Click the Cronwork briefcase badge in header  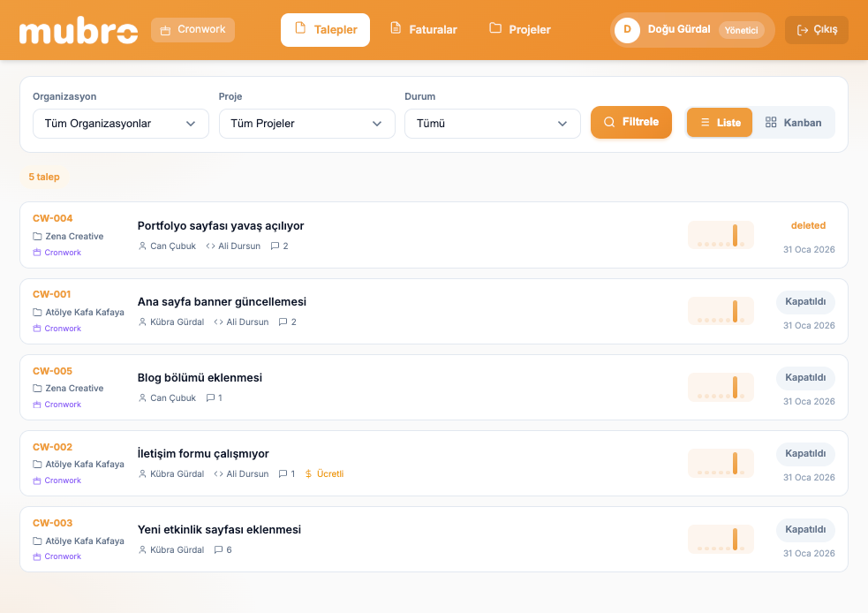tap(192, 30)
